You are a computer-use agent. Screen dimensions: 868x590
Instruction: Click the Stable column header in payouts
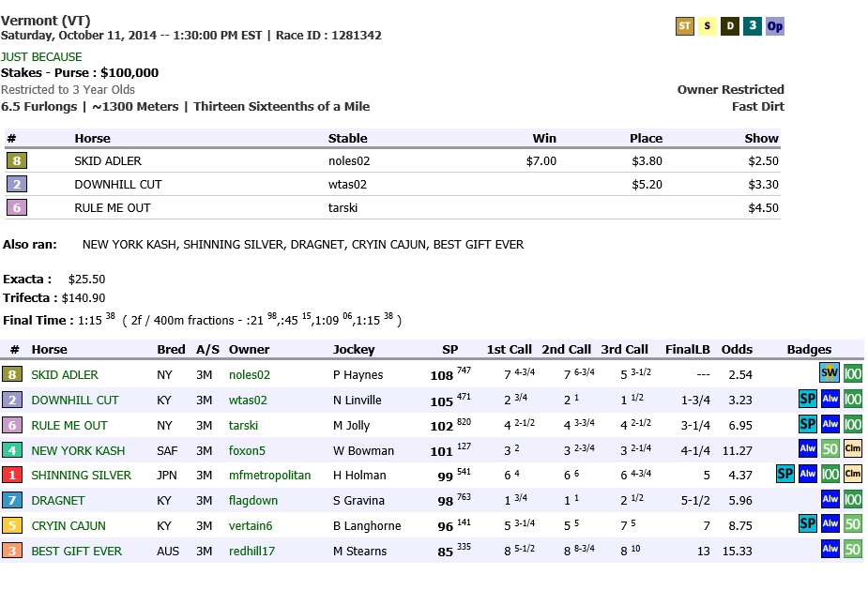(347, 139)
